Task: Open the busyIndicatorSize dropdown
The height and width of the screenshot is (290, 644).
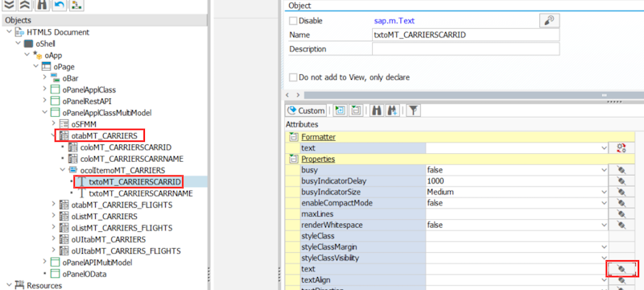Action: click(x=604, y=193)
